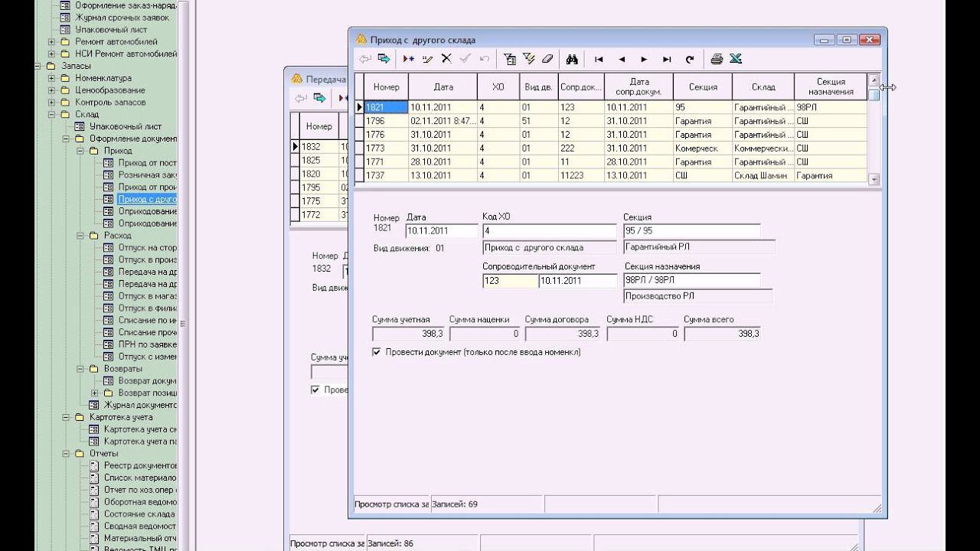Collapse the Склад tree folder
The image size is (980, 551).
click(52, 115)
